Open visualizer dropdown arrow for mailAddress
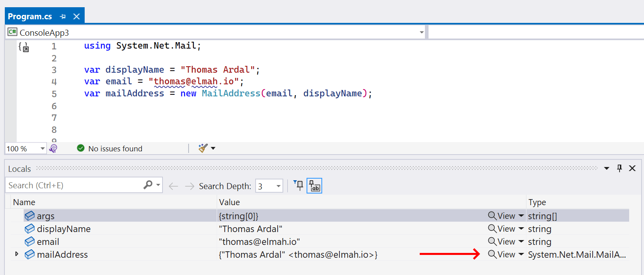The image size is (644, 275). 521,254
